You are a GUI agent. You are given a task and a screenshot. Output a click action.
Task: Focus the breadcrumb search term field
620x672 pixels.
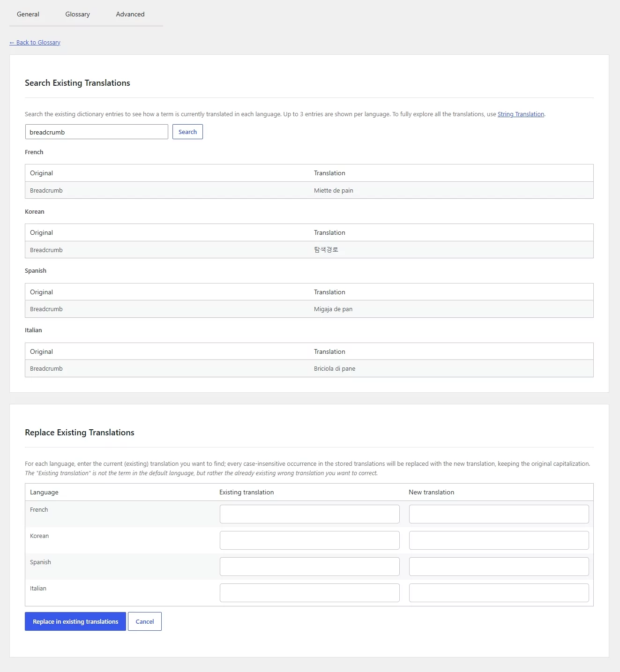(x=97, y=132)
